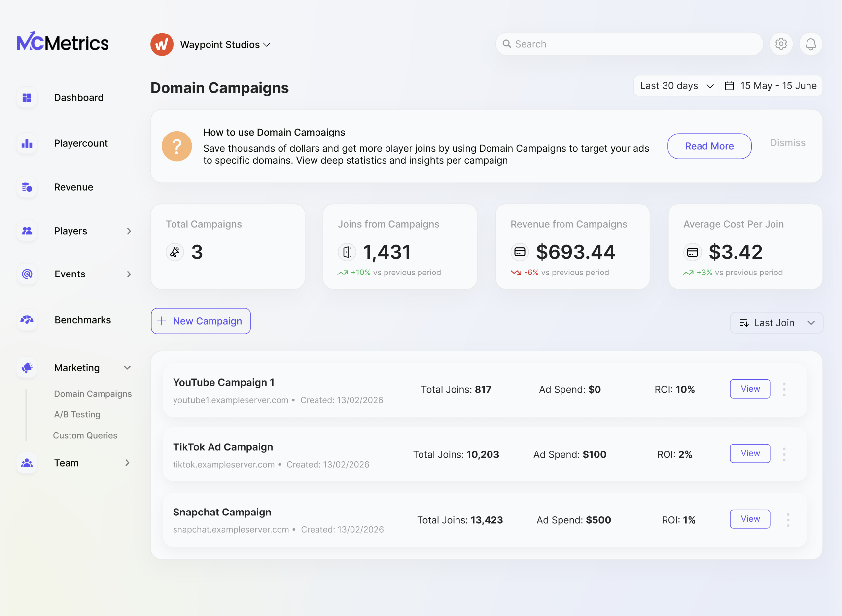The image size is (842, 616).
Task: Dismiss the Domain Campaigns help banner
Action: 788,143
